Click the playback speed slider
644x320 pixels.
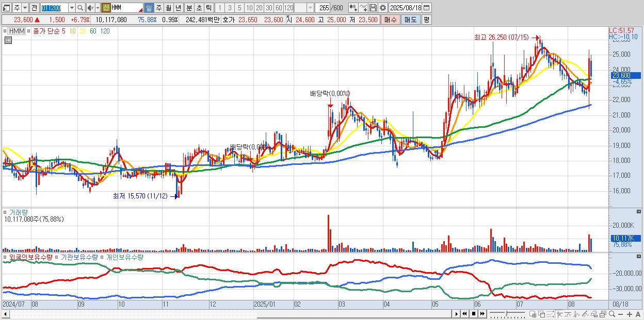coord(507,314)
